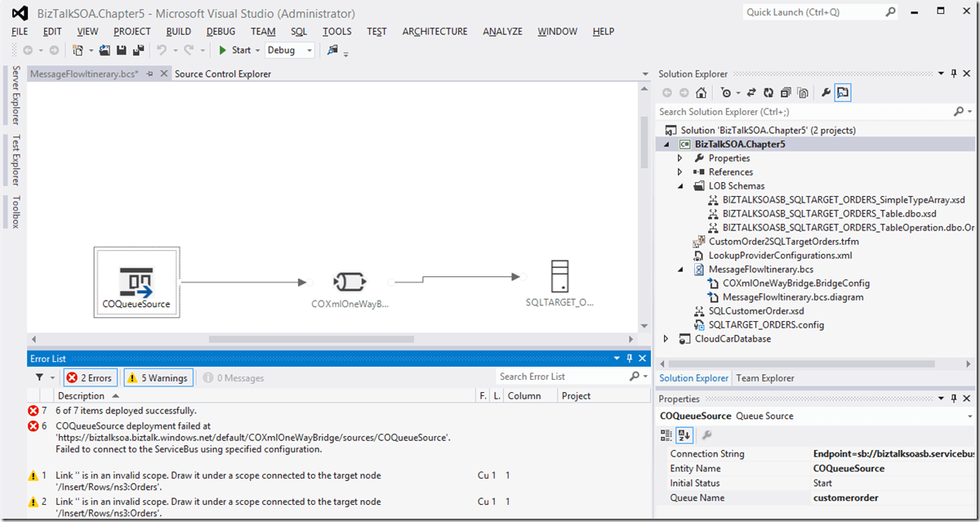Select the COQueueSource node on the canvas

(136, 282)
